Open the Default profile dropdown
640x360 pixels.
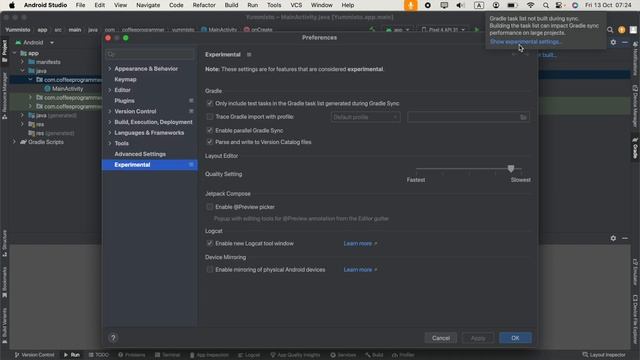(x=365, y=117)
